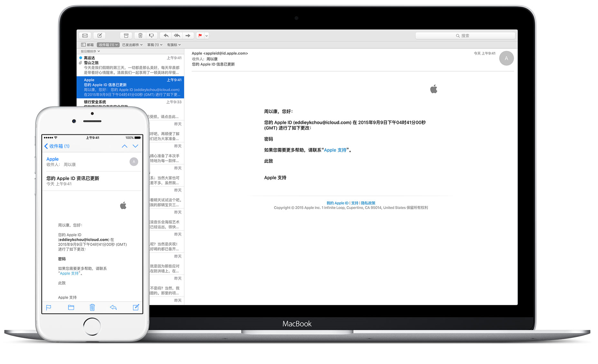Tap the flag icon in iPhone toolbar
This screenshot has width=598, height=364.
tap(49, 308)
